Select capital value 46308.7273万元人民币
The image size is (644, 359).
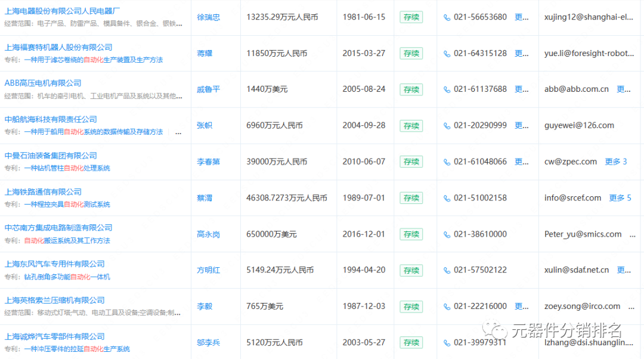287,198
